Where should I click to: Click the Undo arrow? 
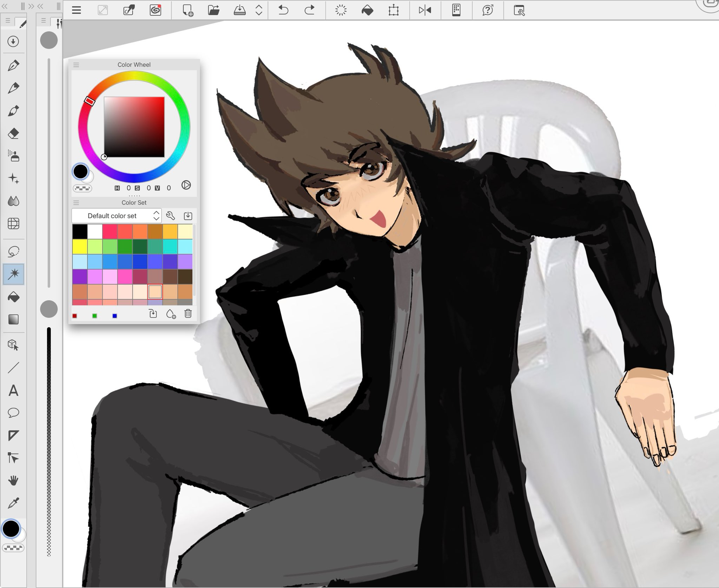tap(283, 10)
